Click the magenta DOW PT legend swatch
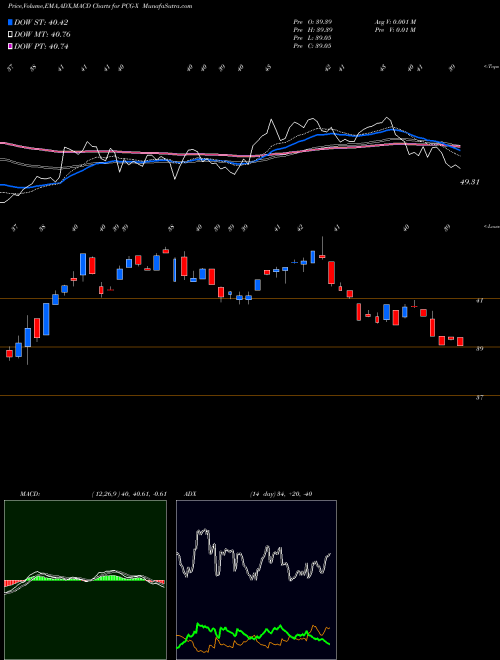 [10, 46]
